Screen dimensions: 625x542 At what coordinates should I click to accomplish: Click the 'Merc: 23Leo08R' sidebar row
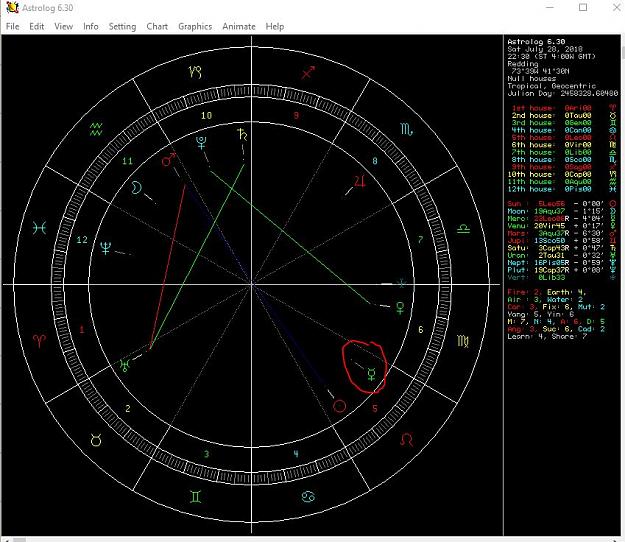[x=562, y=218]
